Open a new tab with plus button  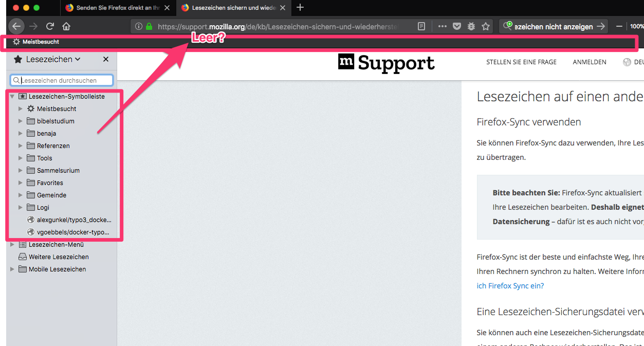coord(301,8)
